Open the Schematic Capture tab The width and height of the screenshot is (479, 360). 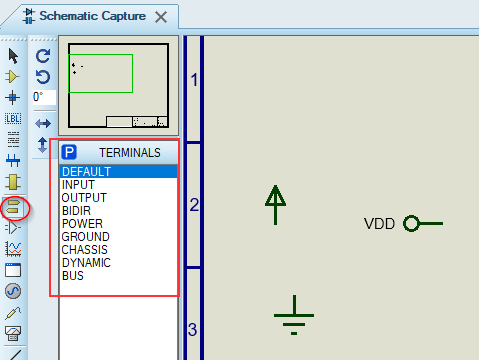(92, 16)
